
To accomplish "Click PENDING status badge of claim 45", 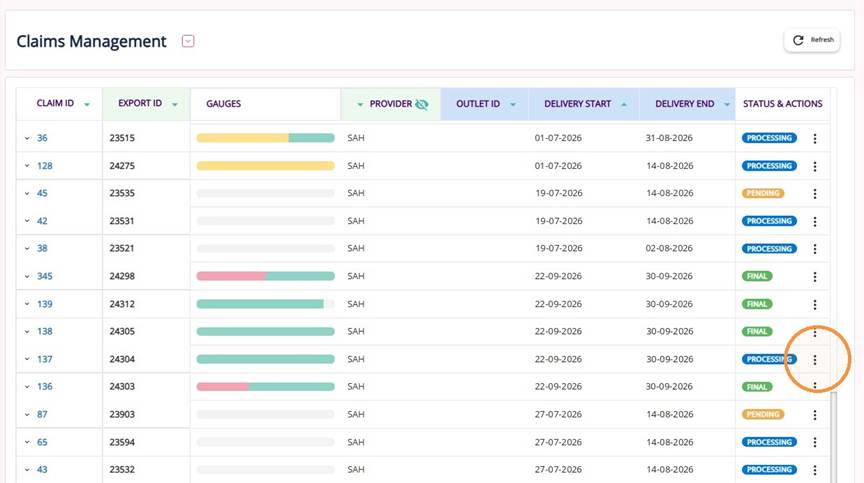I will [x=763, y=193].
